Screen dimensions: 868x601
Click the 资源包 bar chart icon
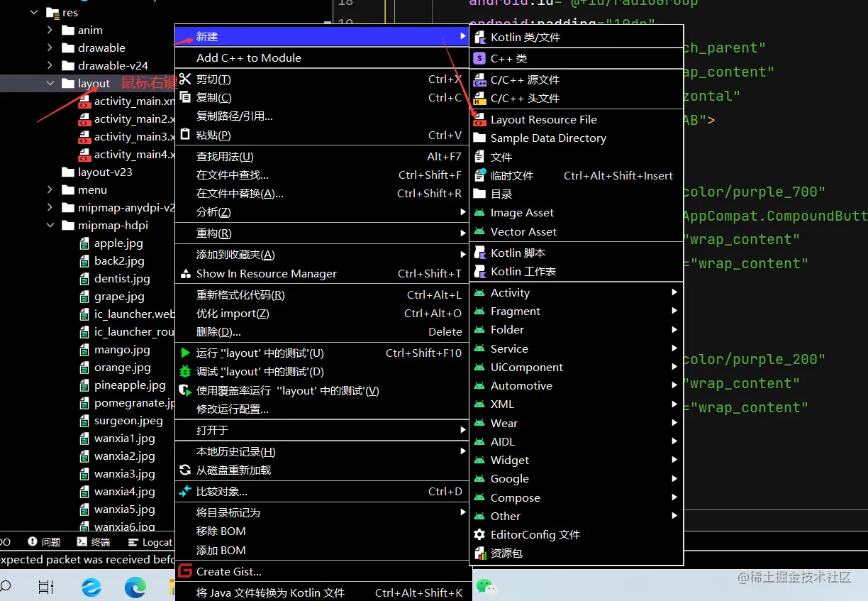[480, 553]
